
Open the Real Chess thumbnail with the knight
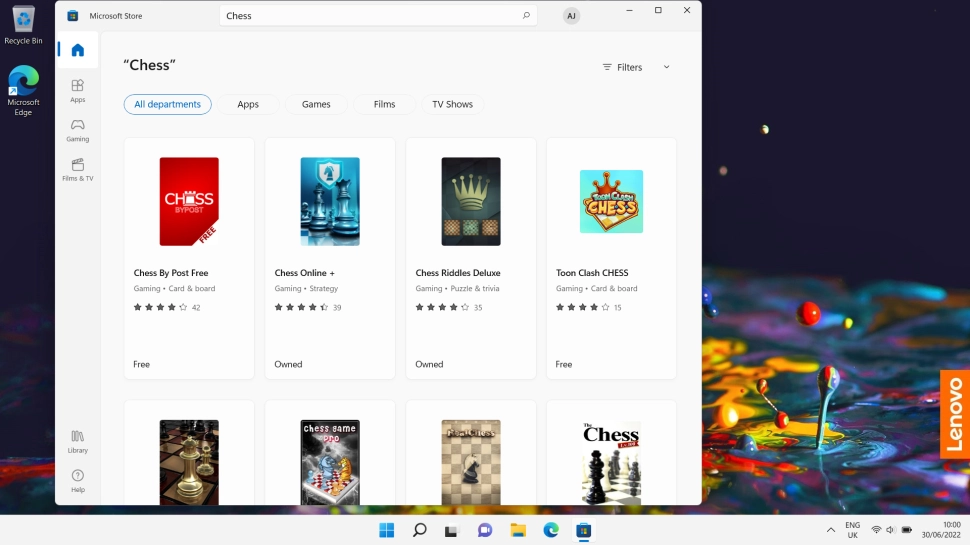click(471, 462)
